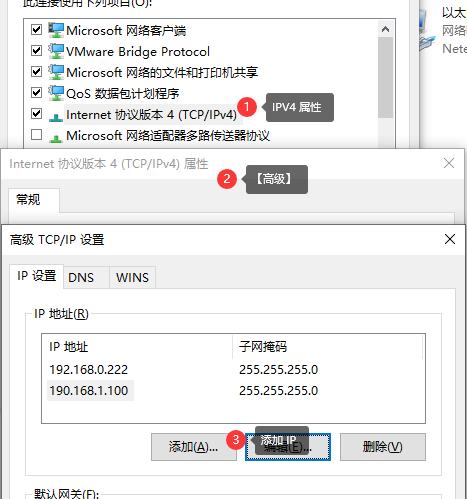Screen dimensions: 467x499
Task: Click subnet mask of 190.168.1.100 row
Action: click(278, 390)
